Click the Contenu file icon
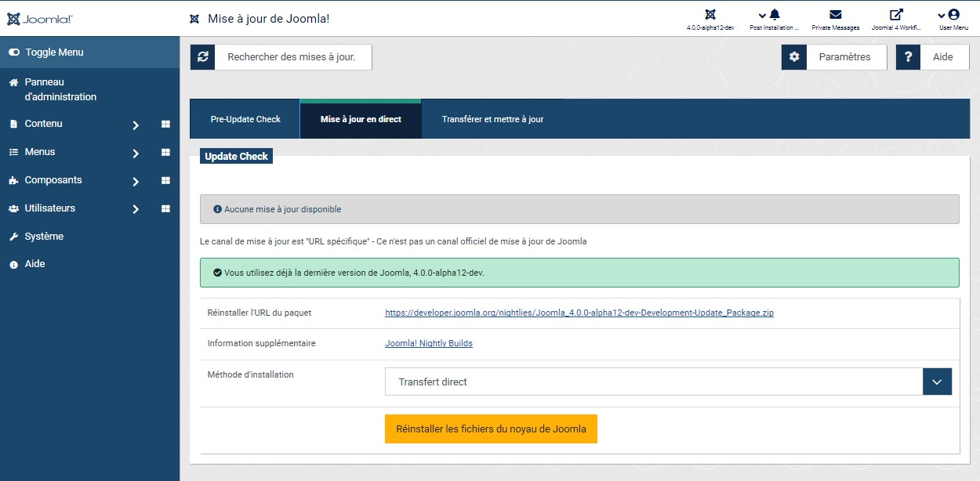 [13, 124]
